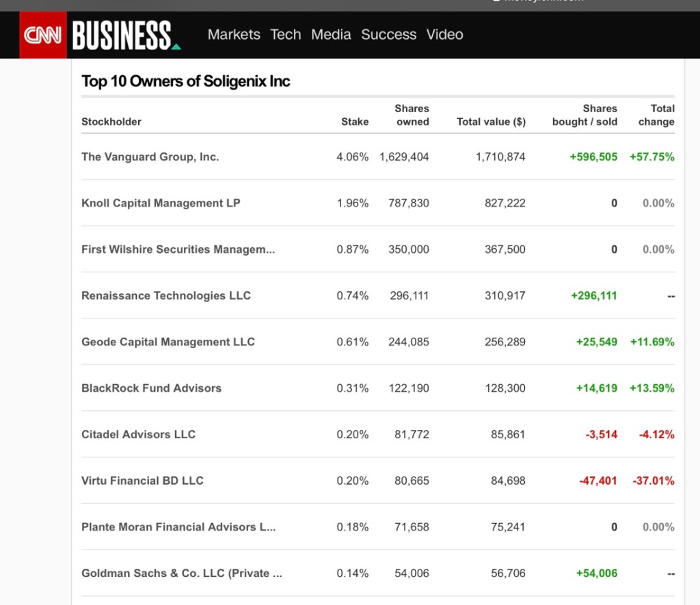The image size is (700, 605).
Task: Open the Markets menu item
Action: (234, 35)
